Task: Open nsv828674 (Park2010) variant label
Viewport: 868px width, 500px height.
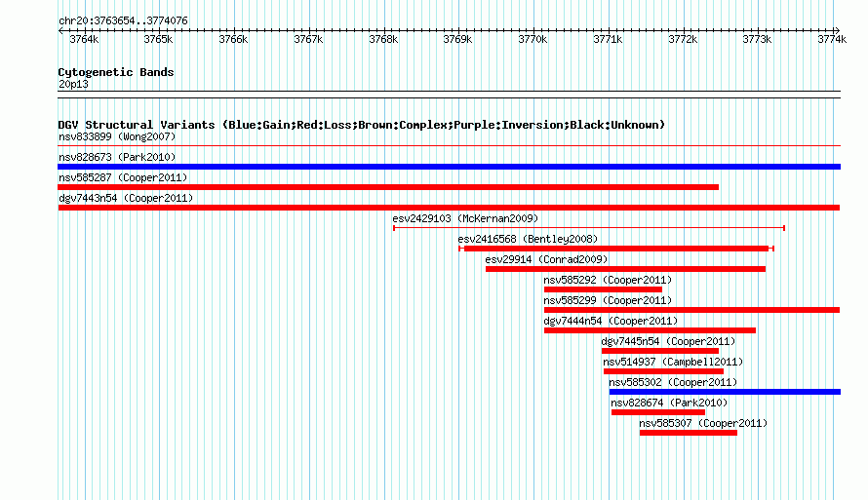Action: pos(669,403)
